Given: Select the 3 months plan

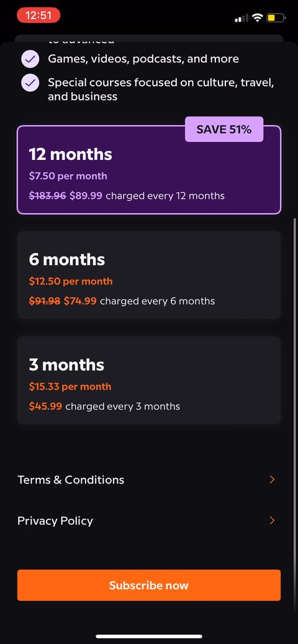Looking at the screenshot, I should click(149, 381).
